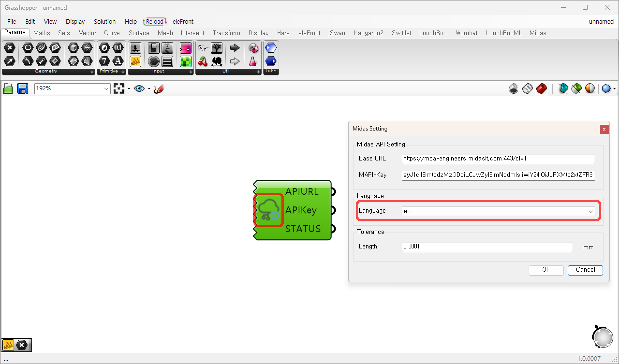The image size is (619, 364).
Task: Add a Number Slider input component
Action: point(135,48)
